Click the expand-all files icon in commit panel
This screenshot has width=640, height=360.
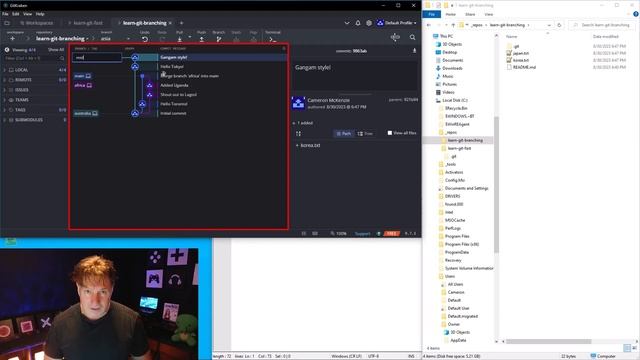click(x=298, y=133)
